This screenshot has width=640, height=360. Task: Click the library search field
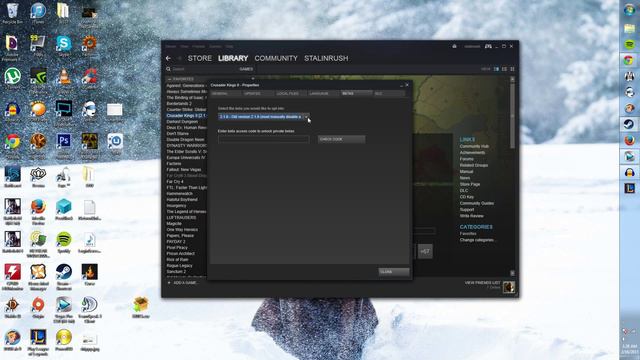point(204,69)
